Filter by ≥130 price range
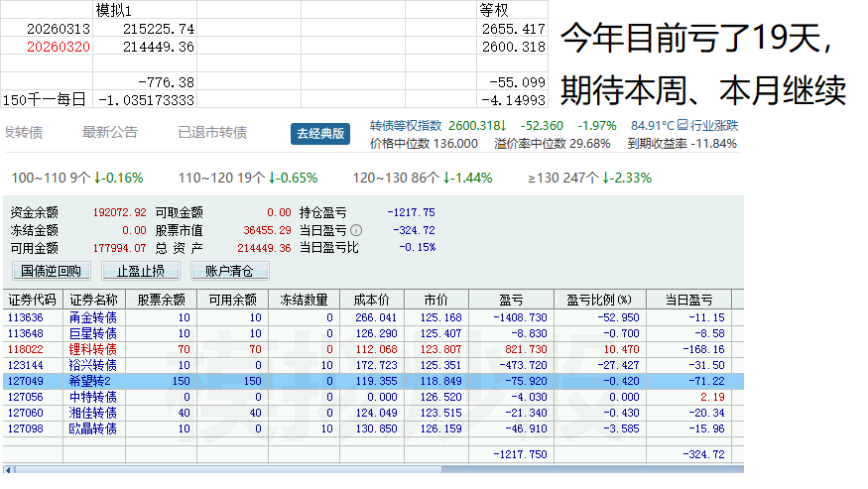 pyautogui.click(x=589, y=178)
